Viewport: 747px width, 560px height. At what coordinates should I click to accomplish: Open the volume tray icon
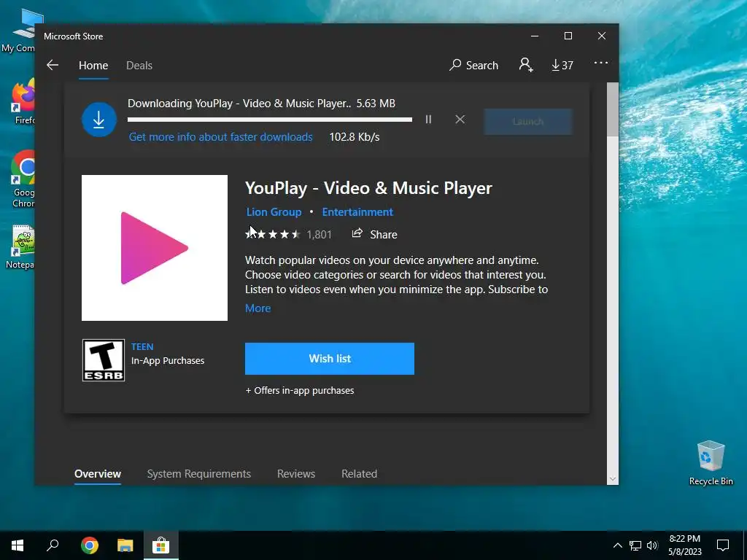(652, 545)
